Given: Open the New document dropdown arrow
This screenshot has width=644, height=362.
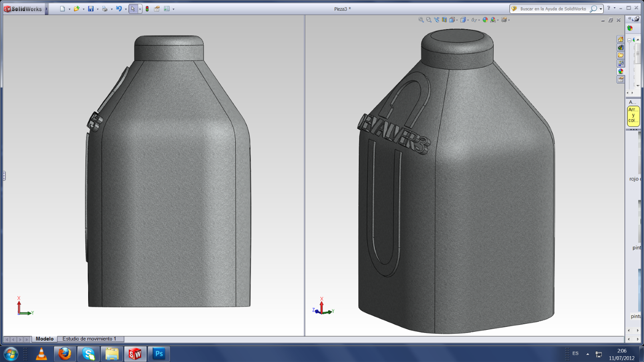Looking at the screenshot, I should coord(69,9).
